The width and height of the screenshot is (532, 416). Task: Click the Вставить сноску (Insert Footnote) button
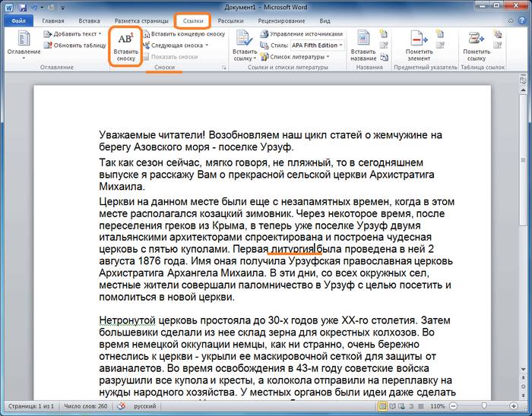pyautogui.click(x=127, y=47)
